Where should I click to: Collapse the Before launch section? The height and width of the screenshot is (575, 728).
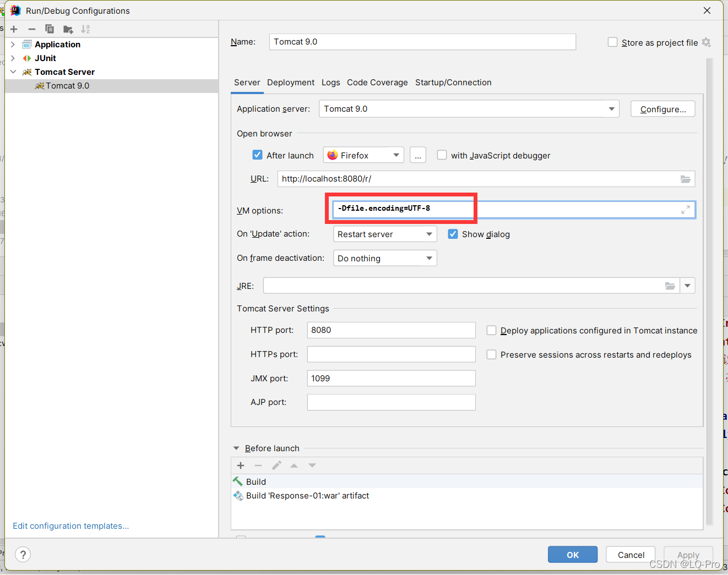(x=236, y=448)
